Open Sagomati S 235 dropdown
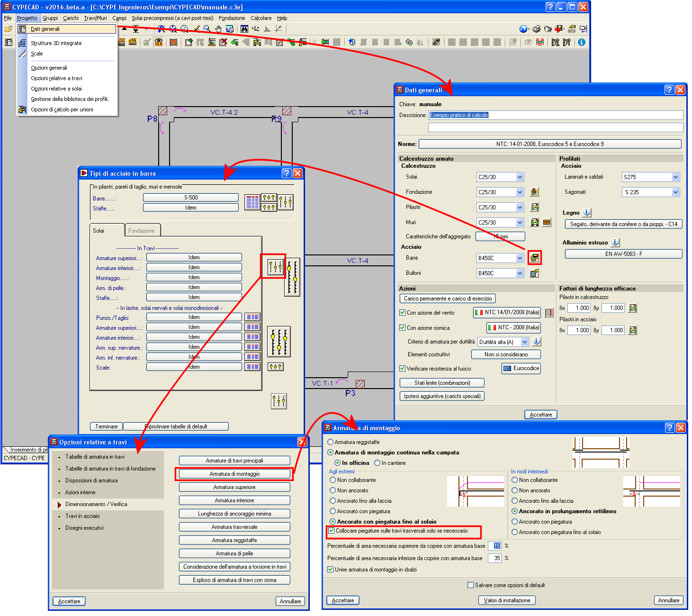Image resolution: width=692 pixels, height=616 pixels. [675, 192]
